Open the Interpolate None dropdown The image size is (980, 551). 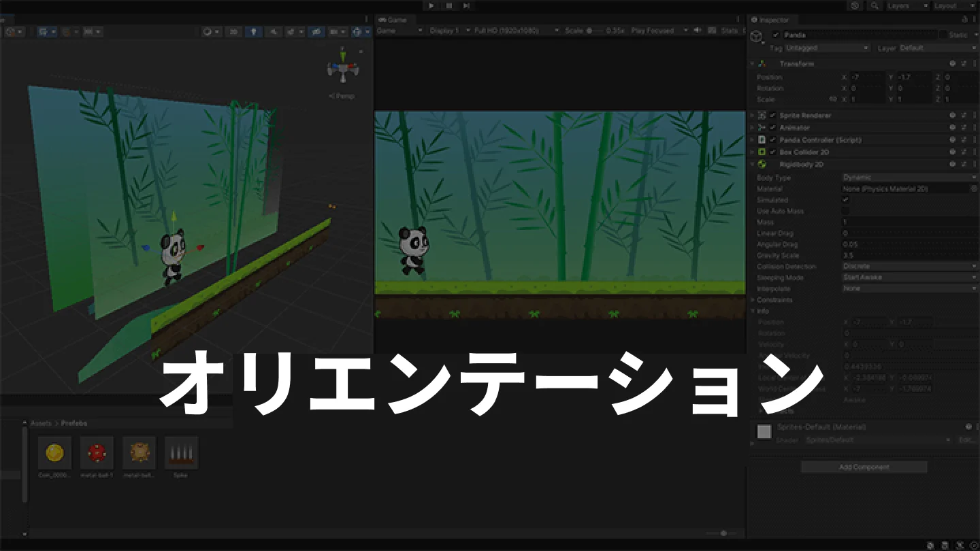[x=910, y=288]
